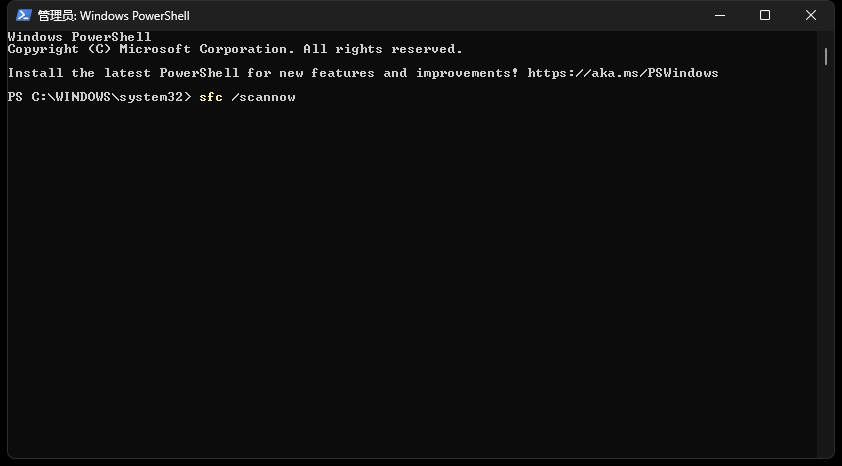The width and height of the screenshot is (842, 466).
Task: Click the PowerShell icon in the title bar
Action: 23,16
